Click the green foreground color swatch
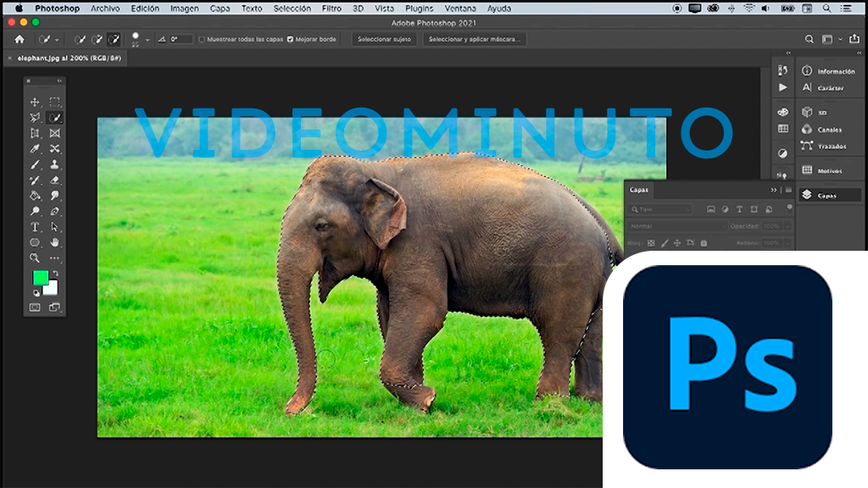868x488 pixels. (40, 278)
